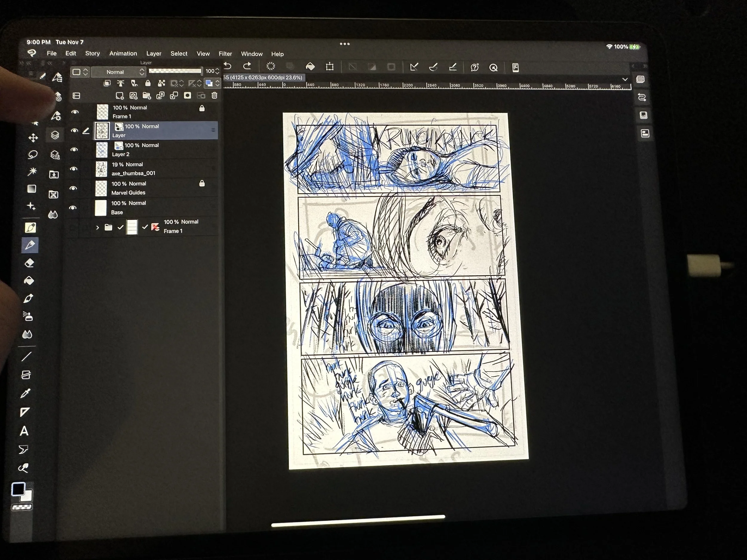Click the Redo arrow icon
Screen dimensions: 747x560
pyautogui.click(x=247, y=66)
